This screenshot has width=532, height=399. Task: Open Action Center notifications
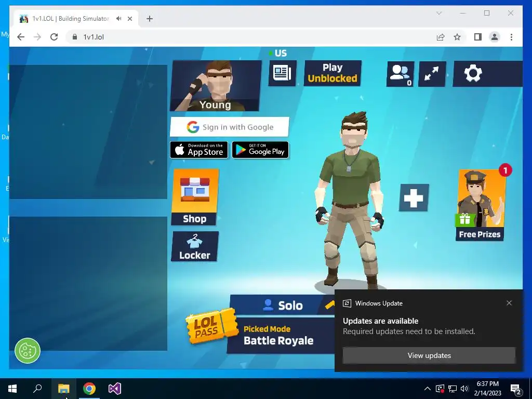coord(516,389)
